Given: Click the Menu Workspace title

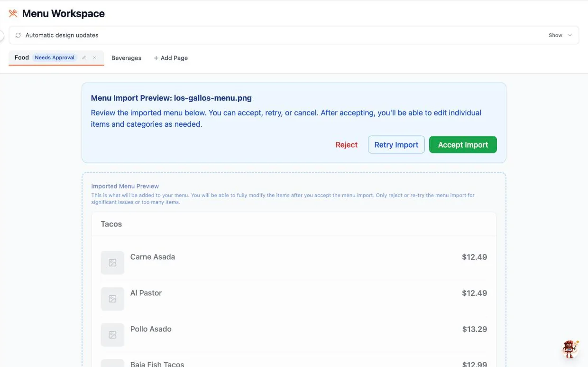Looking at the screenshot, I should (64, 14).
